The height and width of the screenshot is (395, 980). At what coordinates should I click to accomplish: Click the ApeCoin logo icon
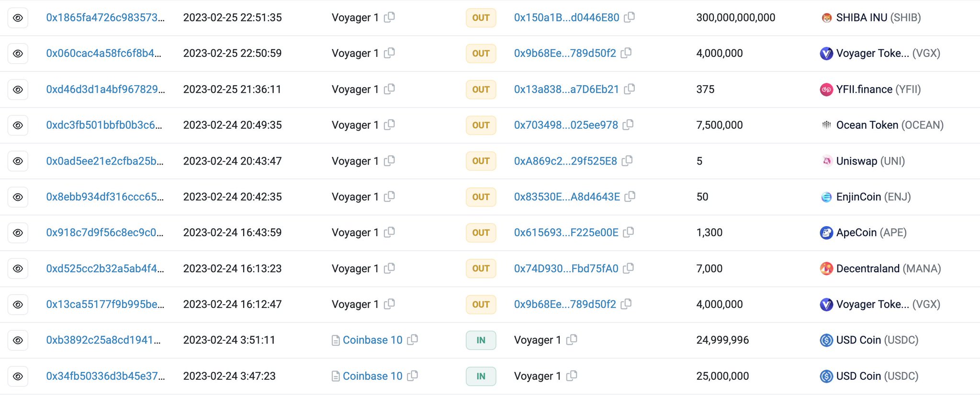tap(826, 233)
